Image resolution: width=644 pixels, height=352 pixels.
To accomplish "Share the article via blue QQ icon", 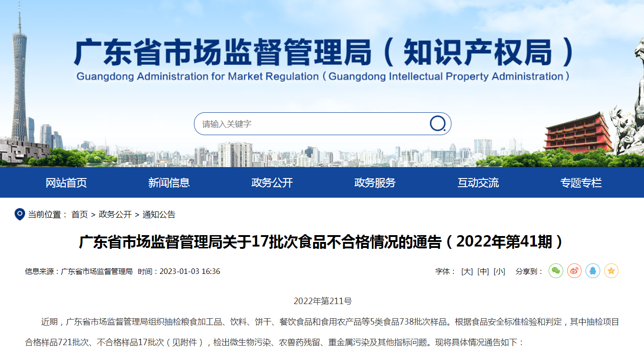I will click(x=592, y=271).
